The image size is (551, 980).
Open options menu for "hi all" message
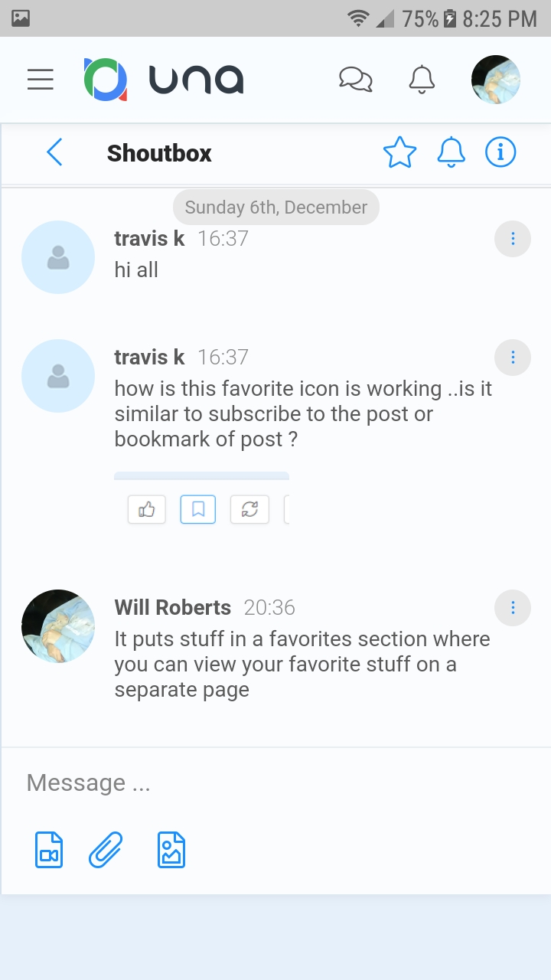[513, 240]
